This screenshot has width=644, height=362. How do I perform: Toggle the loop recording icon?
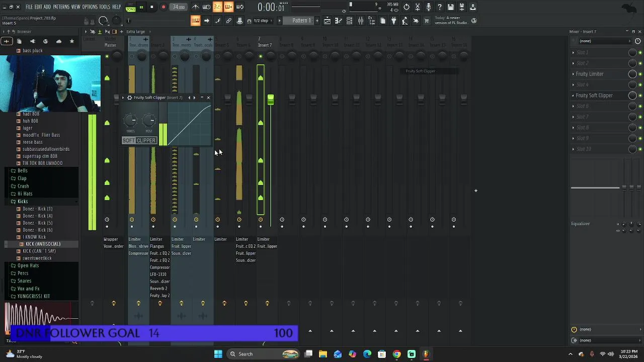click(x=239, y=7)
